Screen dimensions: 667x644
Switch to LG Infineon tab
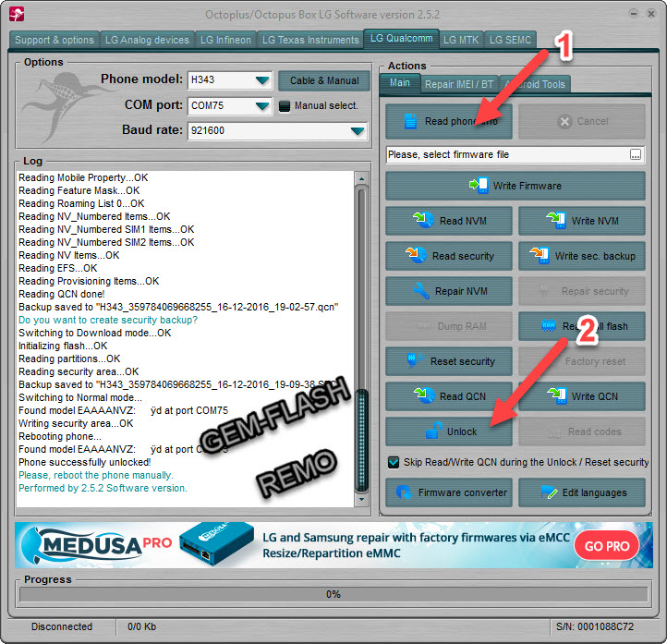[x=226, y=40]
